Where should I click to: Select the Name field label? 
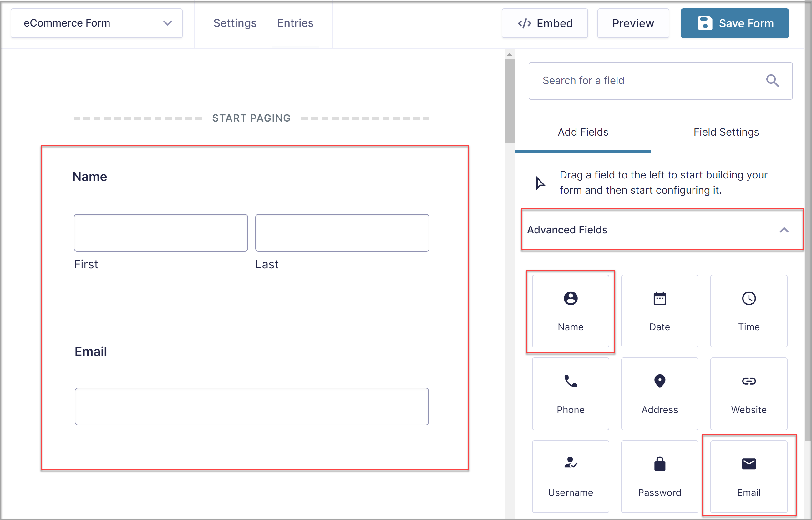click(x=89, y=177)
